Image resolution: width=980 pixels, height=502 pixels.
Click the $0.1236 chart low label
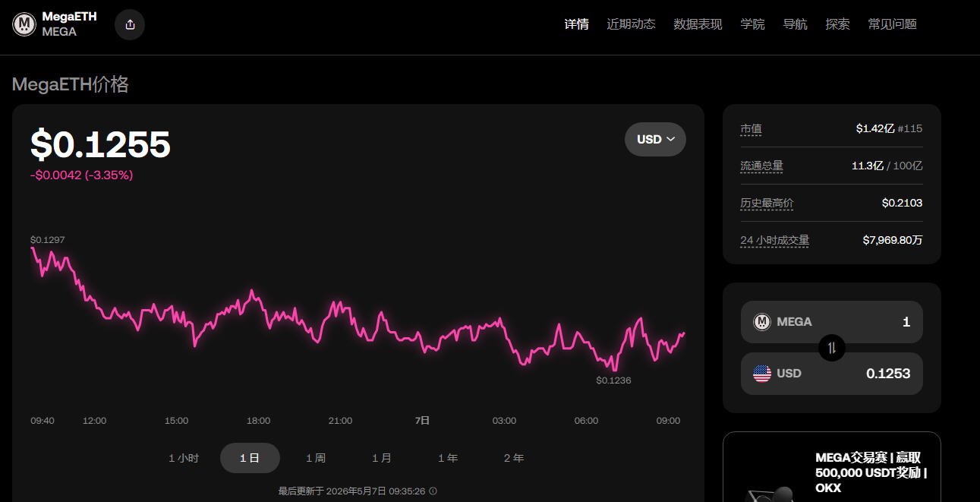coord(613,380)
